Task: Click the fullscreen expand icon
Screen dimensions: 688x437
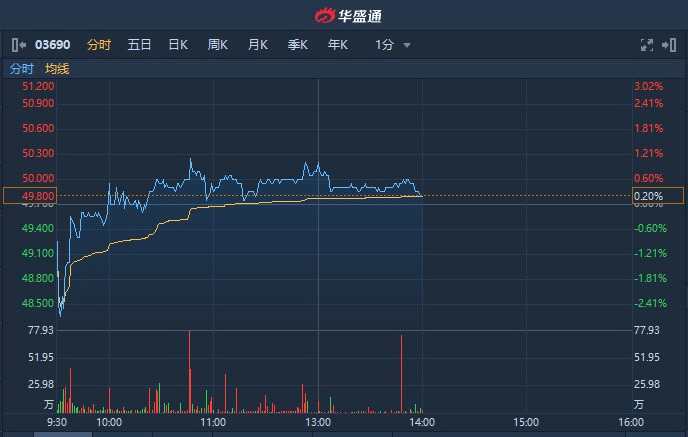Action: (646, 45)
